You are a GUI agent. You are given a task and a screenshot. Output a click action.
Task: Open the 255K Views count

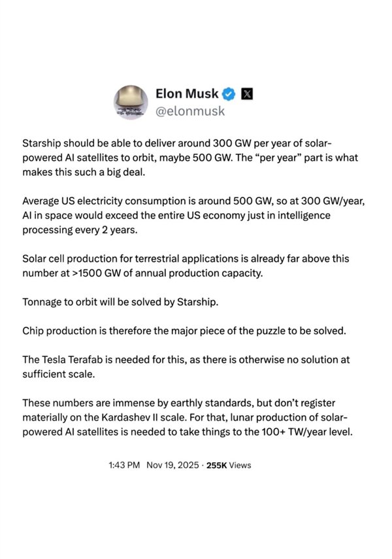click(x=229, y=466)
